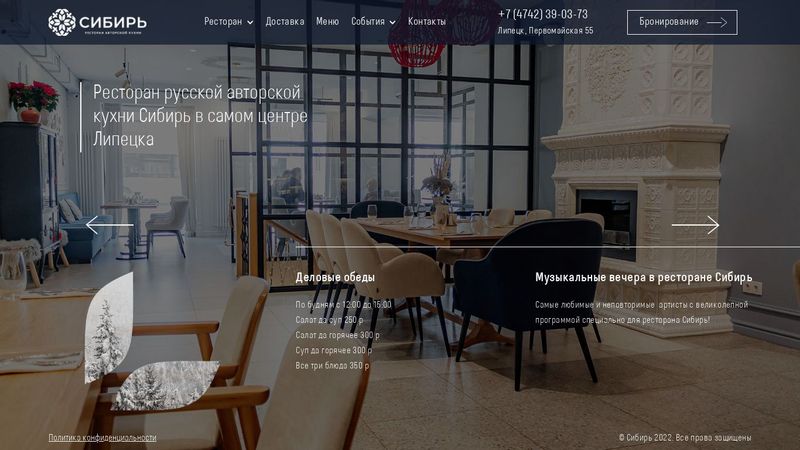Screen dimensions: 800x450
Task: Call phone number +7 (4742) 39-03-73
Action: 543,14
